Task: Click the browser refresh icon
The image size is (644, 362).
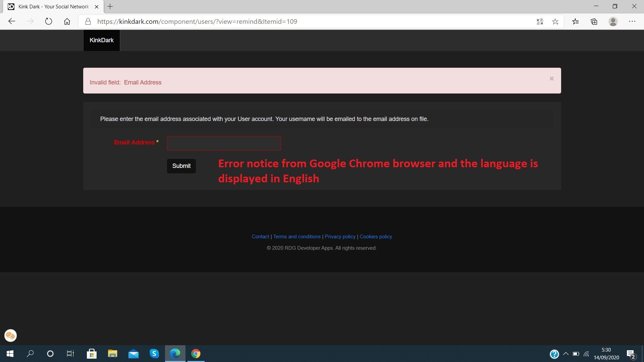Action: [49, 21]
